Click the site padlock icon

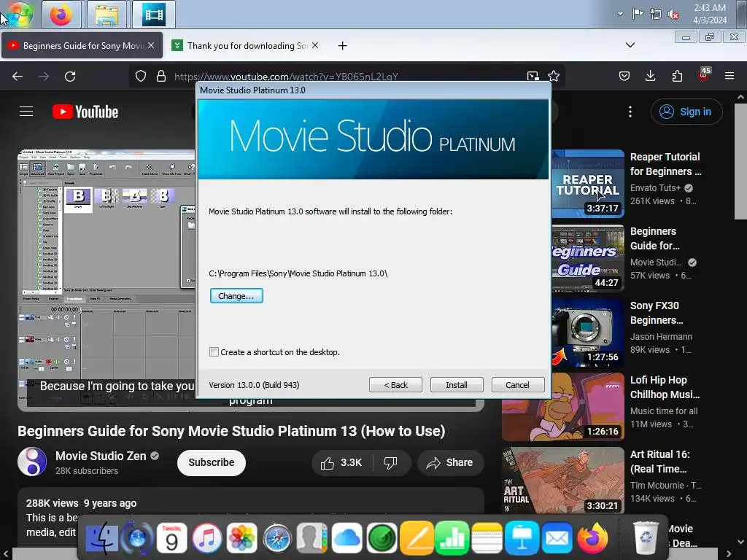pos(161,76)
